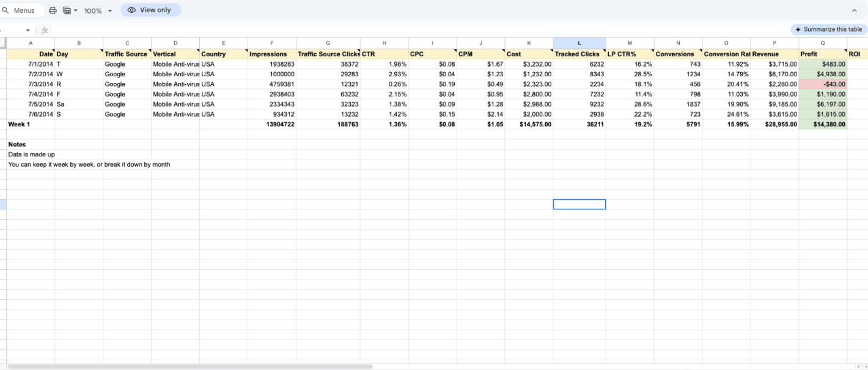Select column A header
The image size is (868, 370).
tap(31, 43)
